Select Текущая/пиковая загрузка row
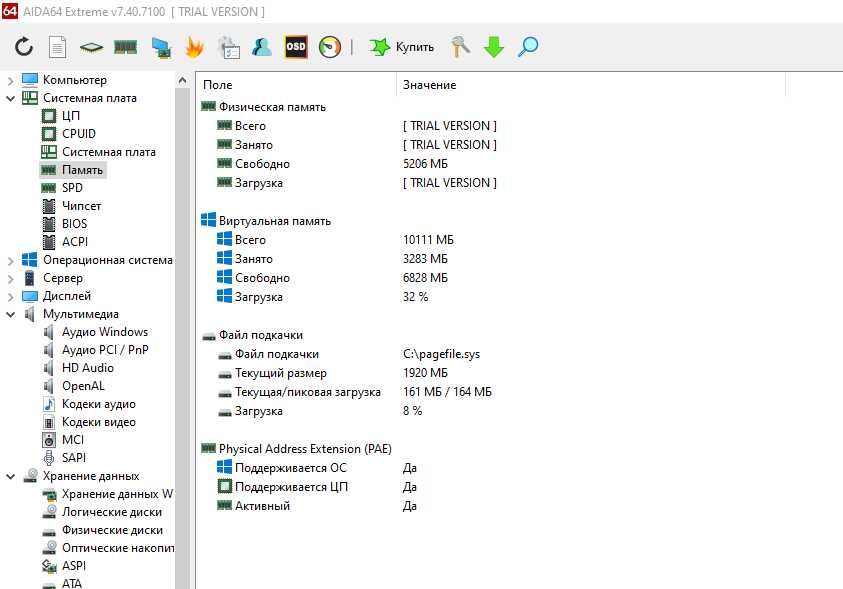 pos(354,392)
